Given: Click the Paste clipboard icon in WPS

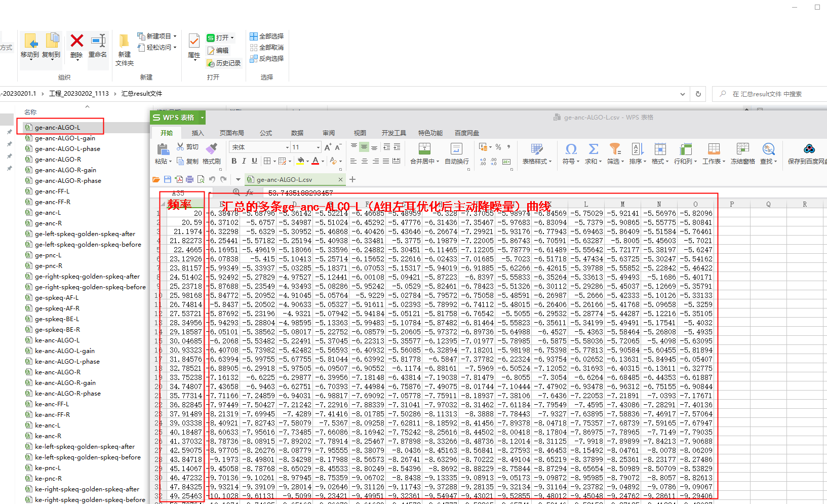Looking at the screenshot, I should (x=163, y=149).
